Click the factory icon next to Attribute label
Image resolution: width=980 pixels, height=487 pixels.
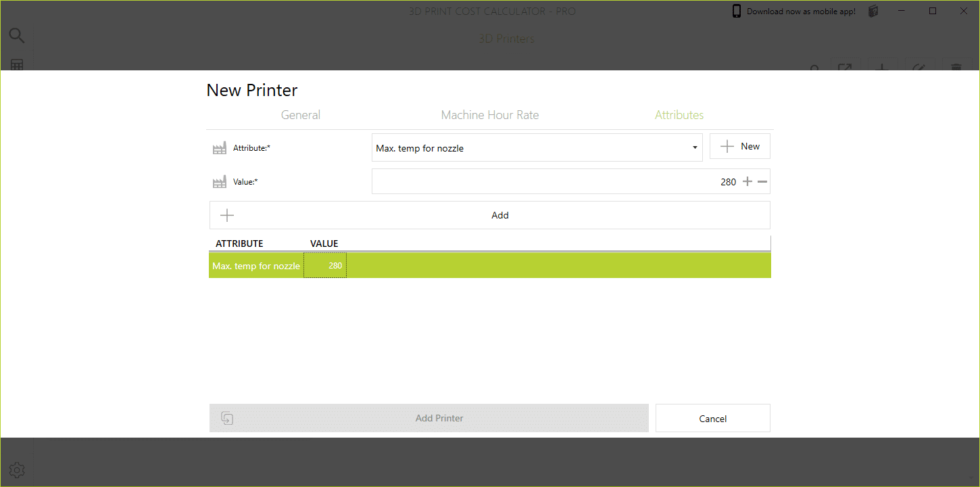click(220, 148)
